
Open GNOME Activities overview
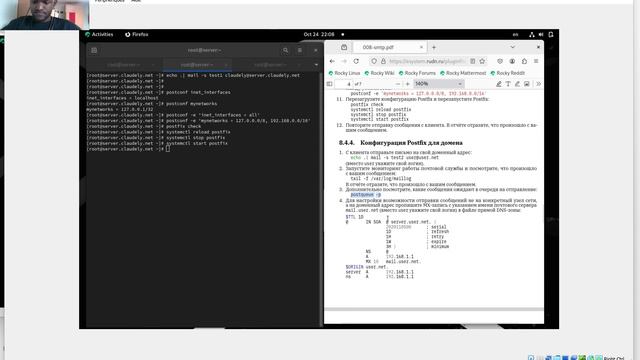pyautogui.click(x=99, y=34)
